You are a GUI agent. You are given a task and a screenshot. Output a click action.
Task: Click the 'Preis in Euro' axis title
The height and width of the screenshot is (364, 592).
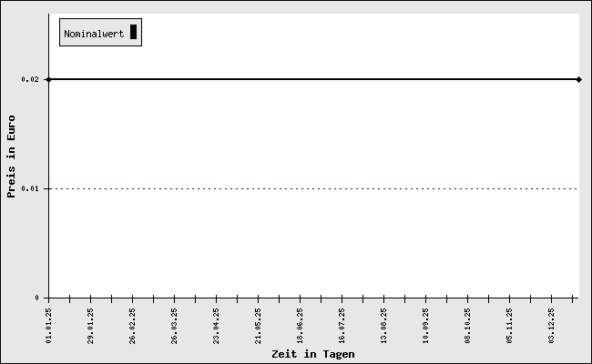point(12,156)
